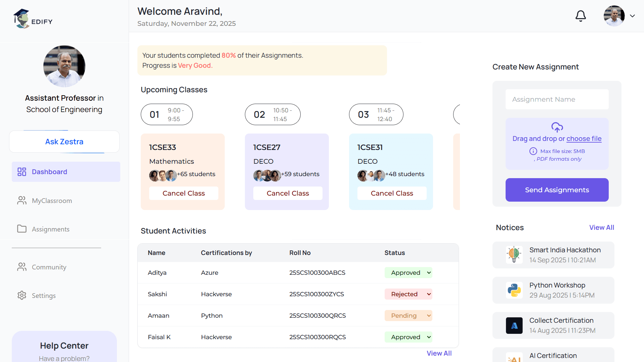Click the 80% assignments completion text

[228, 55]
